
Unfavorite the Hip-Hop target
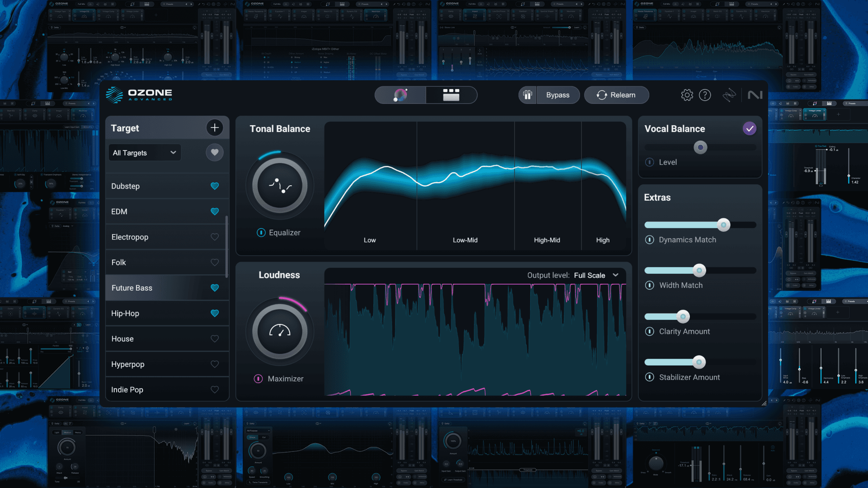coord(215,313)
